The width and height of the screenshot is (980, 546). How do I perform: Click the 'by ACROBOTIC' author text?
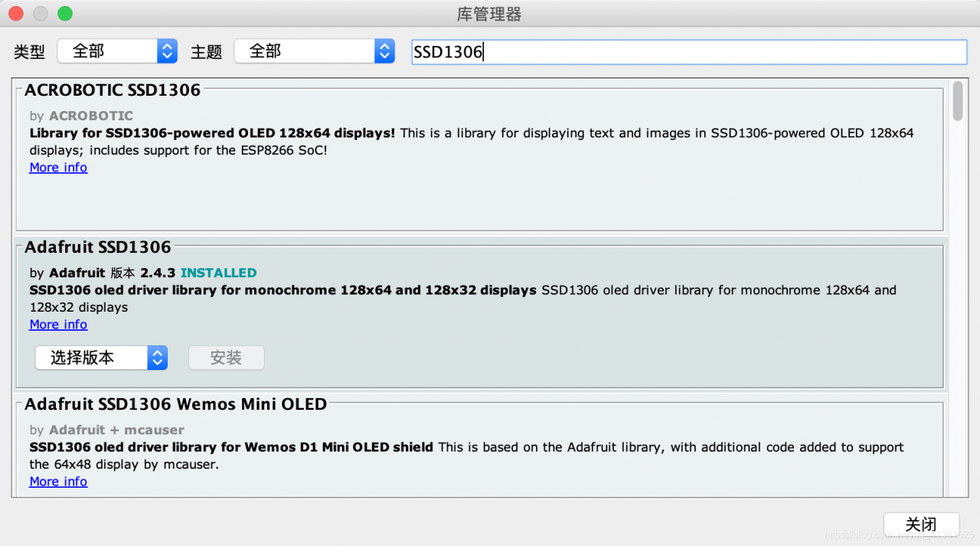pos(81,116)
